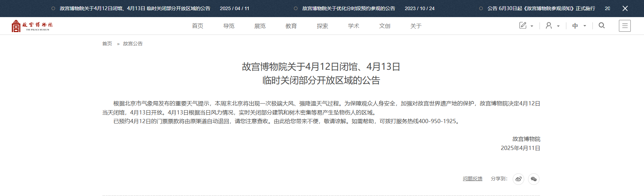Click the date 2025年4月11日

point(520,148)
